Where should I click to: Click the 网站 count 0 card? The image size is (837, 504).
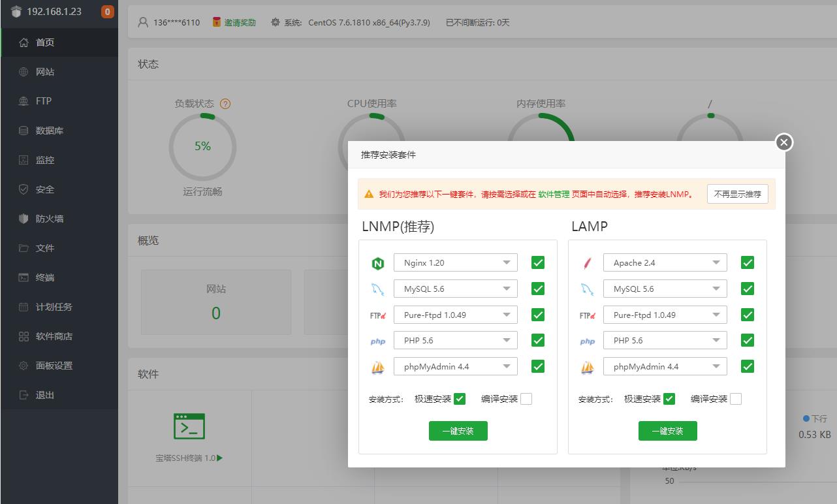216,302
